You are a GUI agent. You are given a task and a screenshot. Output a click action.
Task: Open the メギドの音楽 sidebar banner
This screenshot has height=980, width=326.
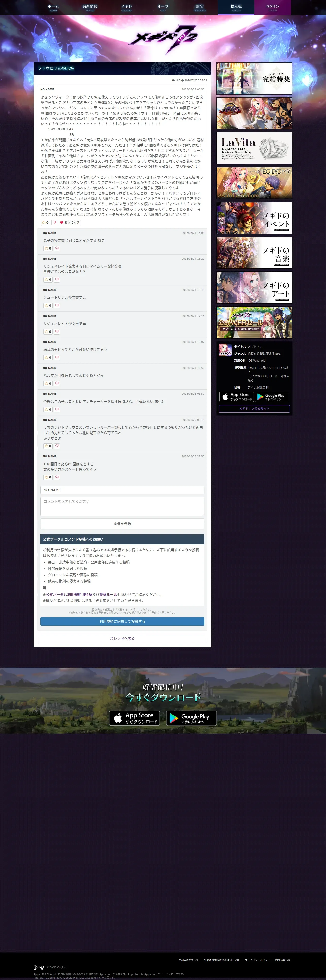pos(254,253)
